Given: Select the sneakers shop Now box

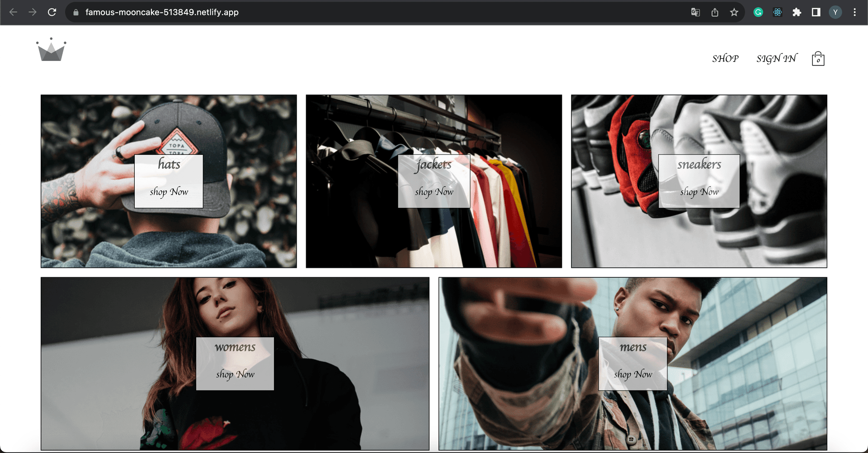Looking at the screenshot, I should (699, 181).
